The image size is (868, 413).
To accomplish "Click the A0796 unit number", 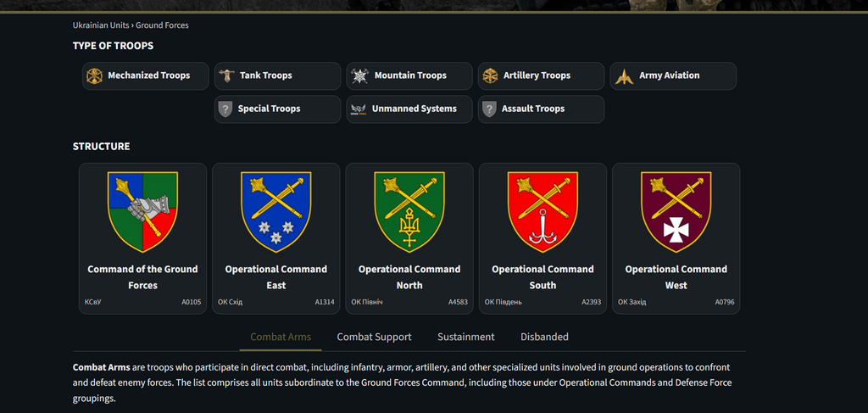I will pyautogui.click(x=725, y=302).
